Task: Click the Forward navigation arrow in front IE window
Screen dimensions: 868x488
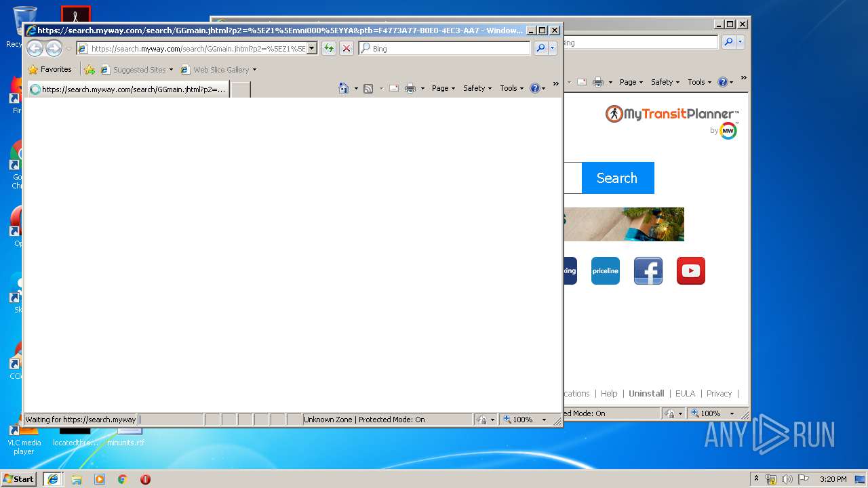Action: tap(54, 48)
